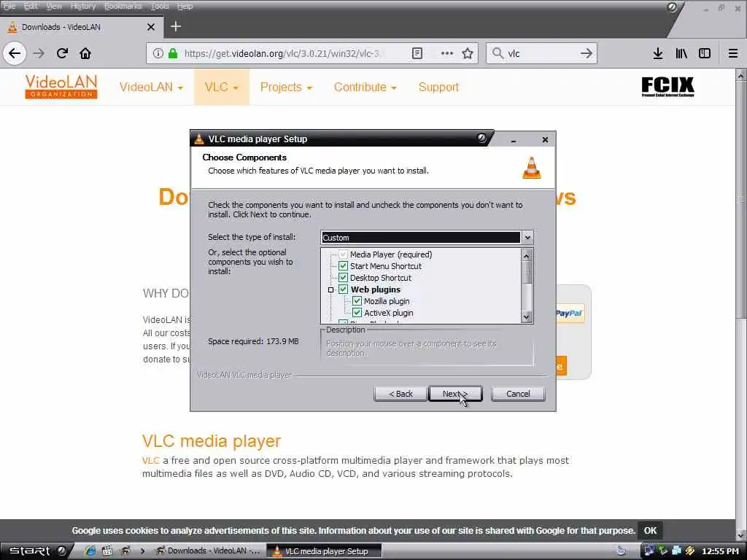The height and width of the screenshot is (560, 747).
Task: Open the browser home page icon
Action: (85, 53)
